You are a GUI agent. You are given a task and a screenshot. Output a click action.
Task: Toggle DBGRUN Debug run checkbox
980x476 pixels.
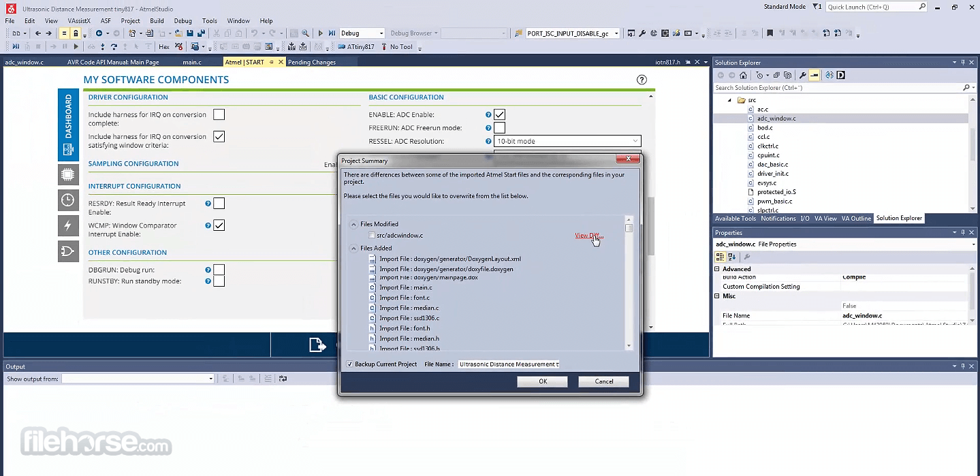pyautogui.click(x=219, y=270)
